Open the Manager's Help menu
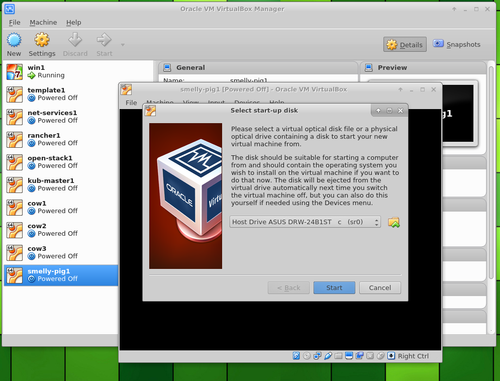This screenshot has width=500, height=381. click(x=74, y=22)
